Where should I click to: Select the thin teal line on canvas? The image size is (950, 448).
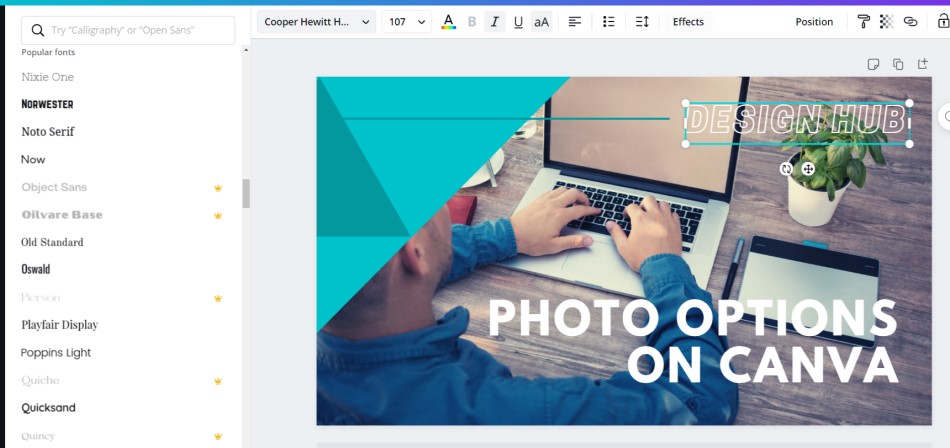click(x=505, y=119)
